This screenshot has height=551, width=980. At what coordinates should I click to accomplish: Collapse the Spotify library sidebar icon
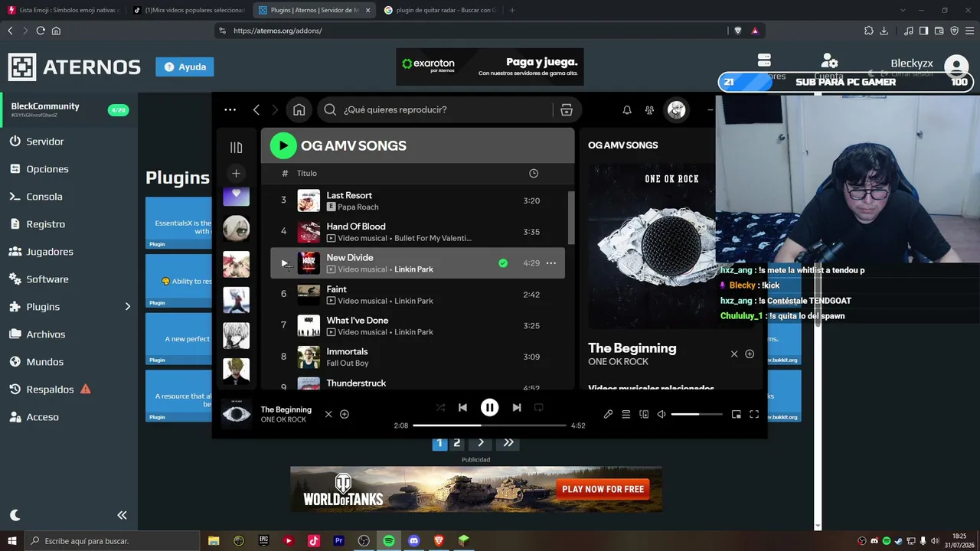pyautogui.click(x=236, y=147)
